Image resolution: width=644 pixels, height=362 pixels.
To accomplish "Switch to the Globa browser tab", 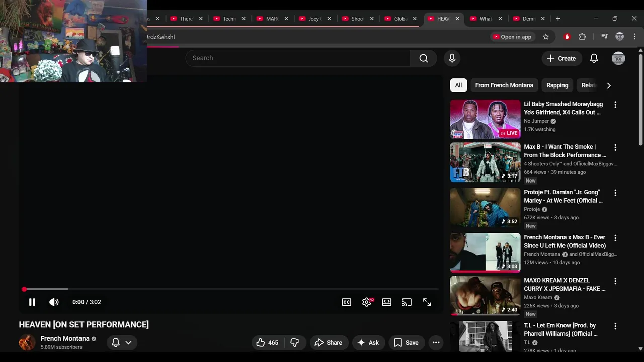I will coord(400,19).
